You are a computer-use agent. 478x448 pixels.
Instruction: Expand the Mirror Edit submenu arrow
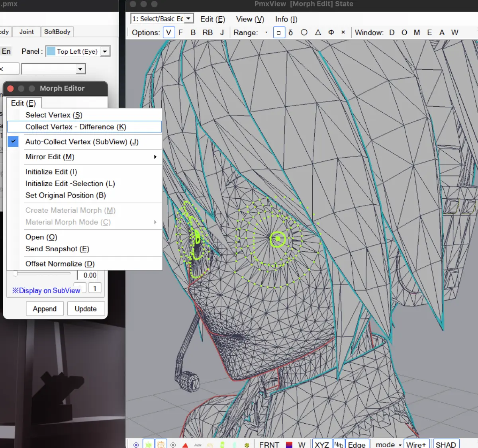click(x=155, y=157)
